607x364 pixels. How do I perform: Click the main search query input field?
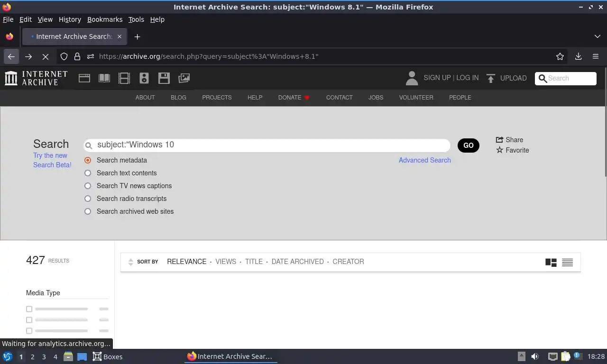pyautogui.click(x=267, y=145)
